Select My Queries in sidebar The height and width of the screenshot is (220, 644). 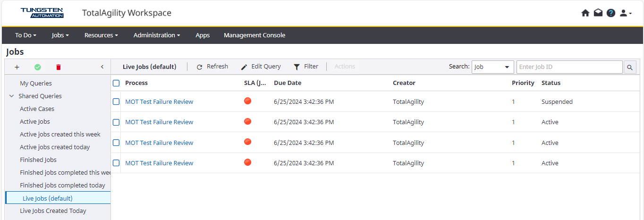tap(36, 83)
